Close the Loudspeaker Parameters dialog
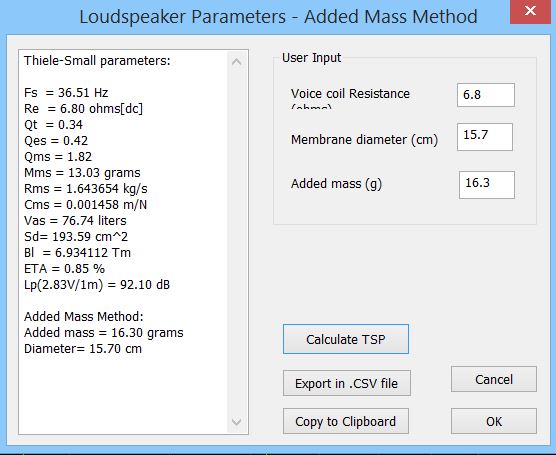This screenshot has width=556, height=455. point(530,11)
